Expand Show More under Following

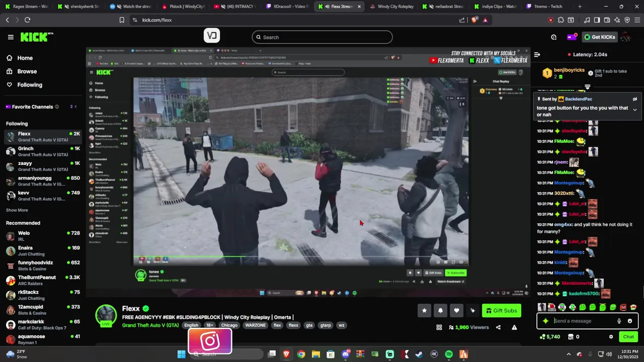17,210
